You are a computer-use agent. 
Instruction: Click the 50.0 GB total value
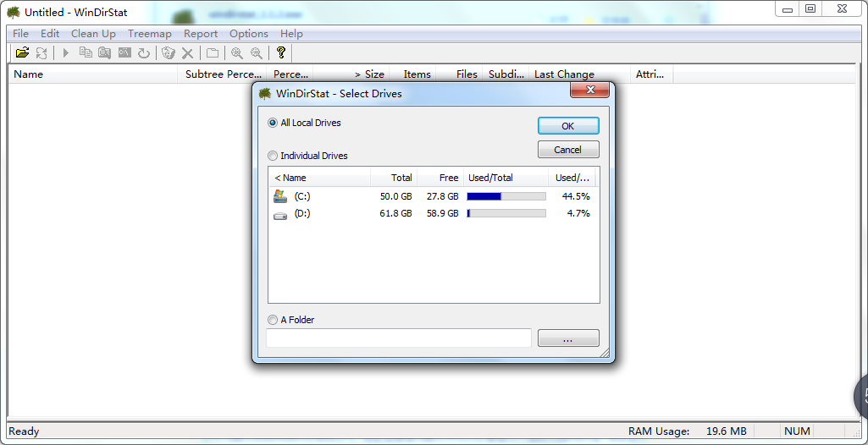395,196
